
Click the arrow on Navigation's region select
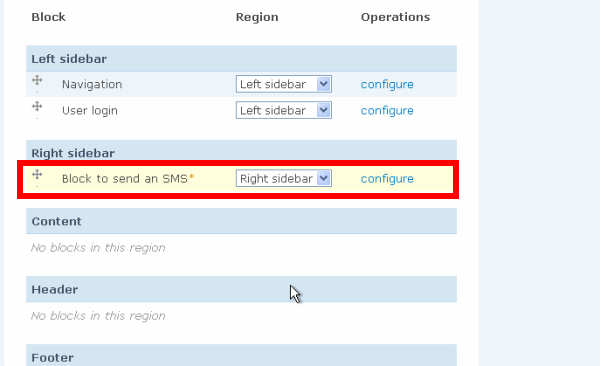pos(323,84)
